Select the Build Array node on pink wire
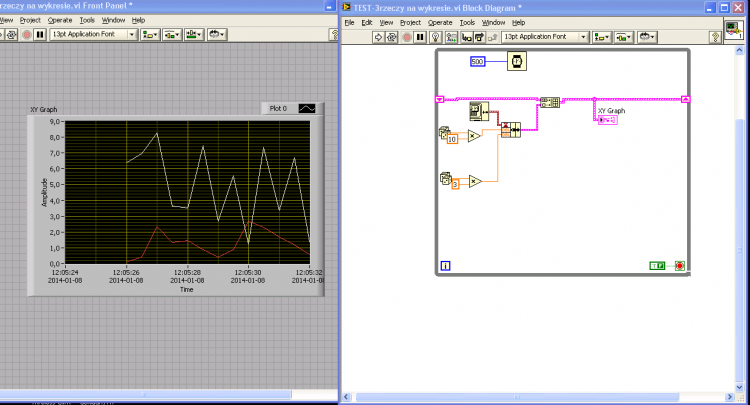The image size is (750, 405). [550, 102]
